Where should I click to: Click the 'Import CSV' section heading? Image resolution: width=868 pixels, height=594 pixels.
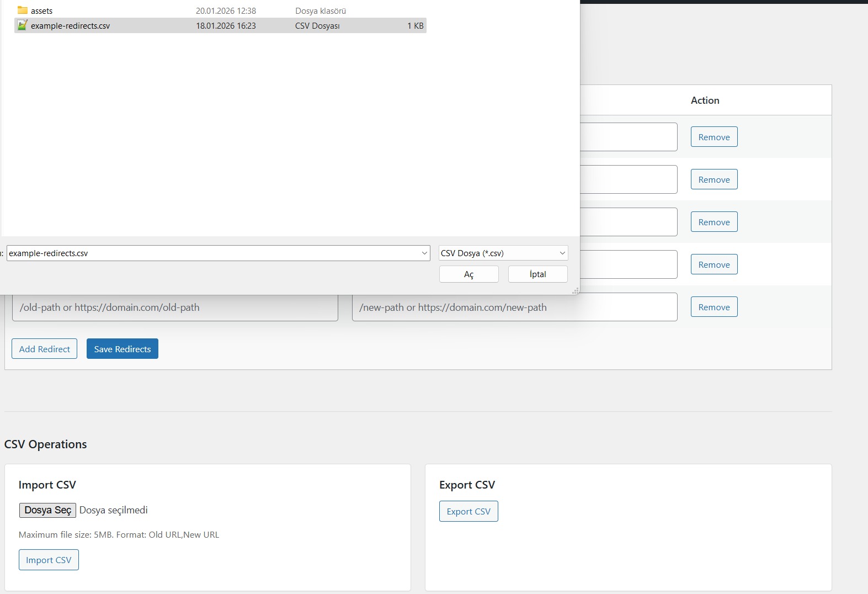[47, 485]
